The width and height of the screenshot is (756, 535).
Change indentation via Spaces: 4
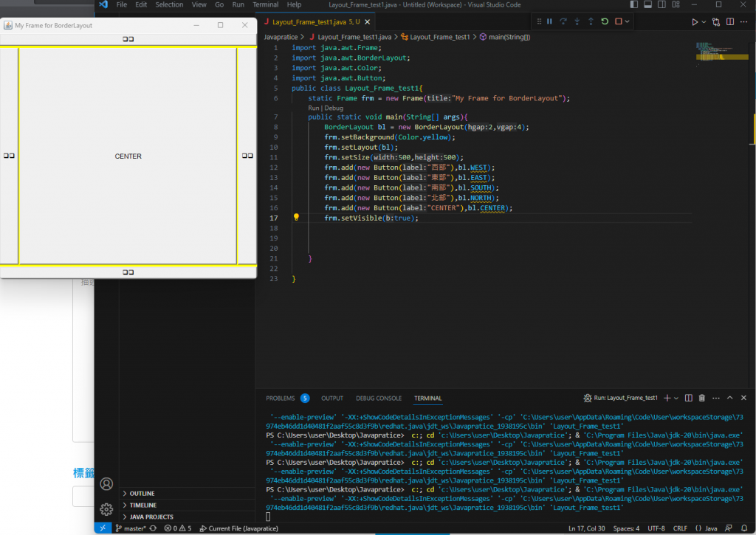point(626,528)
